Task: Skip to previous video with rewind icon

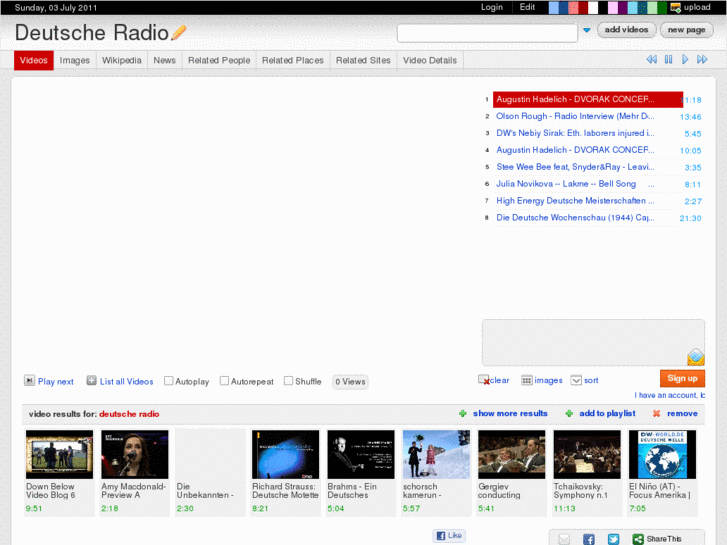Action: [652, 60]
